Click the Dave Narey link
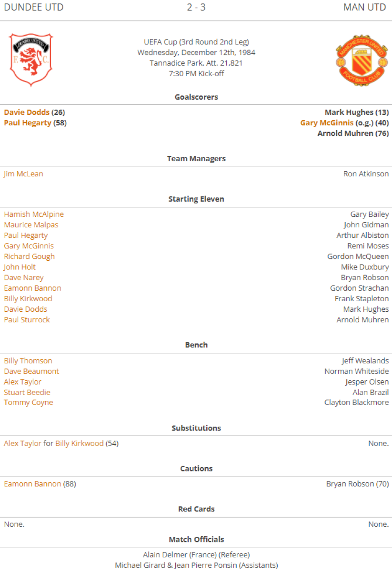 tap(24, 277)
